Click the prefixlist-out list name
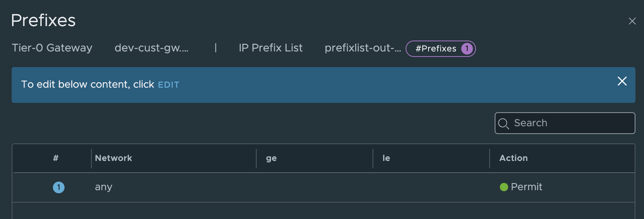The height and width of the screenshot is (219, 644). click(362, 48)
